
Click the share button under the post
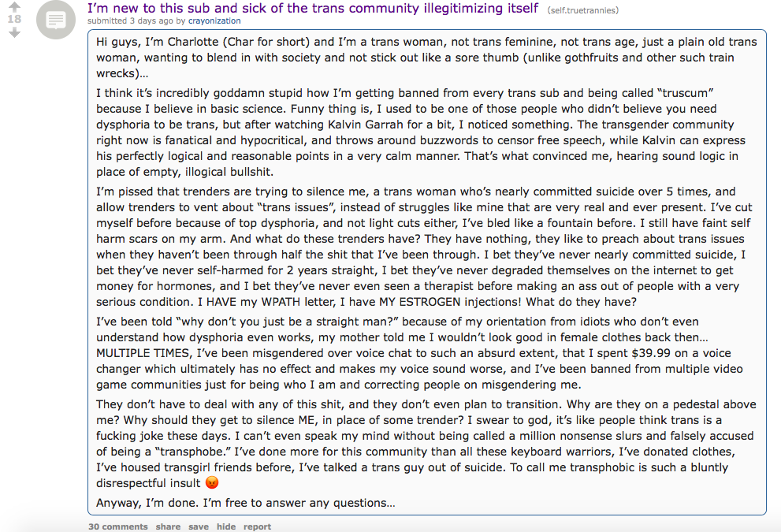[x=168, y=526]
